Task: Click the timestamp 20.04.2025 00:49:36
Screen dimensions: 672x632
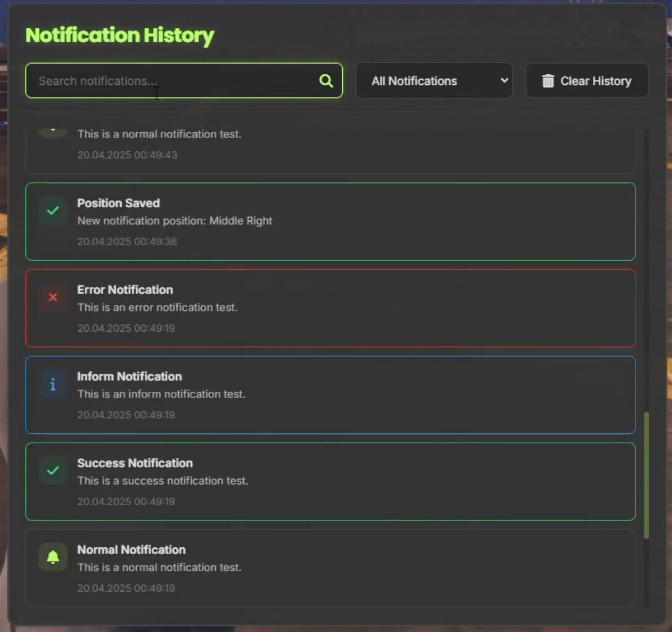Action: click(127, 241)
